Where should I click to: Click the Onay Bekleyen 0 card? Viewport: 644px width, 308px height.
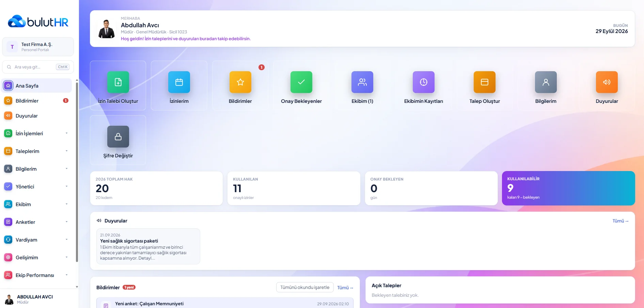point(431,188)
